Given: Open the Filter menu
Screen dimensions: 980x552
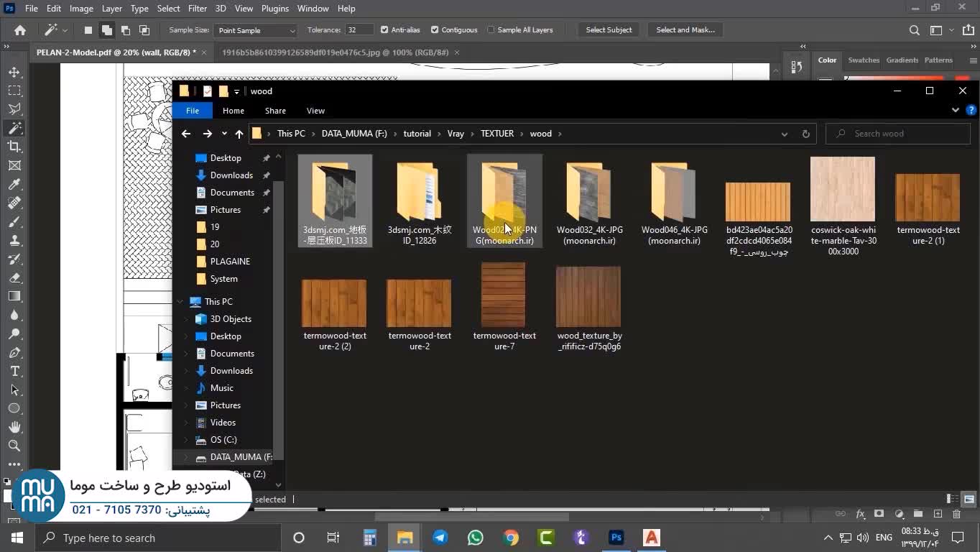Looking at the screenshot, I should 197,9.
